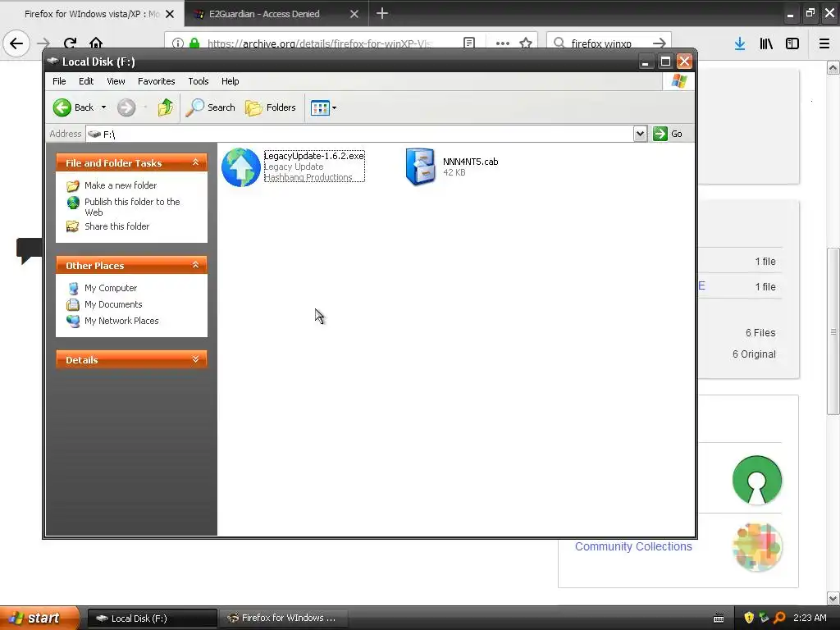Image resolution: width=840 pixels, height=630 pixels.
Task: Go up one folder level
Action: pos(166,107)
